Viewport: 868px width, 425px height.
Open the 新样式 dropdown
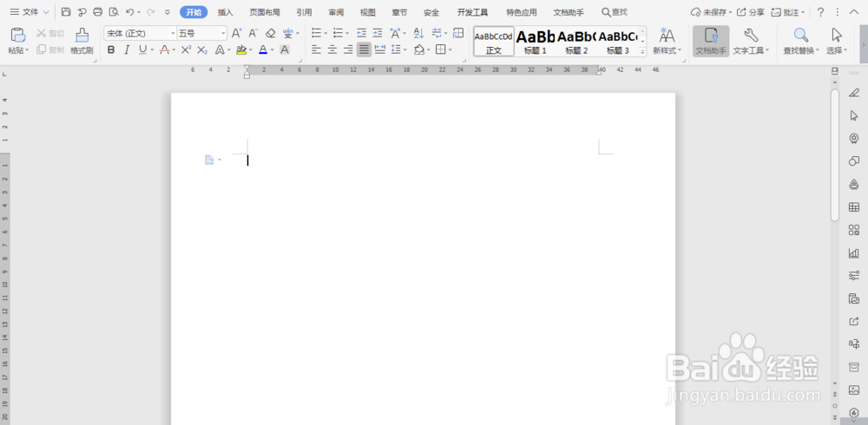(667, 51)
